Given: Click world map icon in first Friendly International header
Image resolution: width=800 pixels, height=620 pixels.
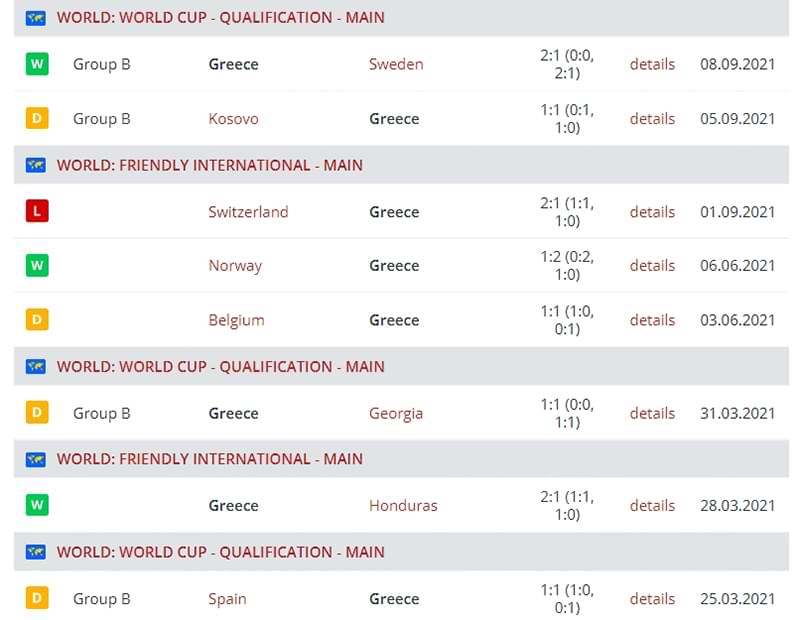Looking at the screenshot, I should click(x=36, y=165).
